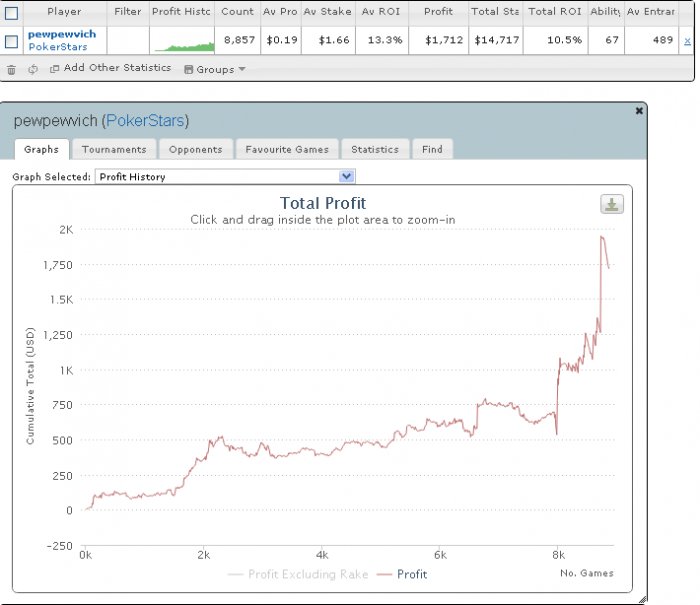
Task: Click the profit line peak near 2K
Action: click(x=602, y=237)
